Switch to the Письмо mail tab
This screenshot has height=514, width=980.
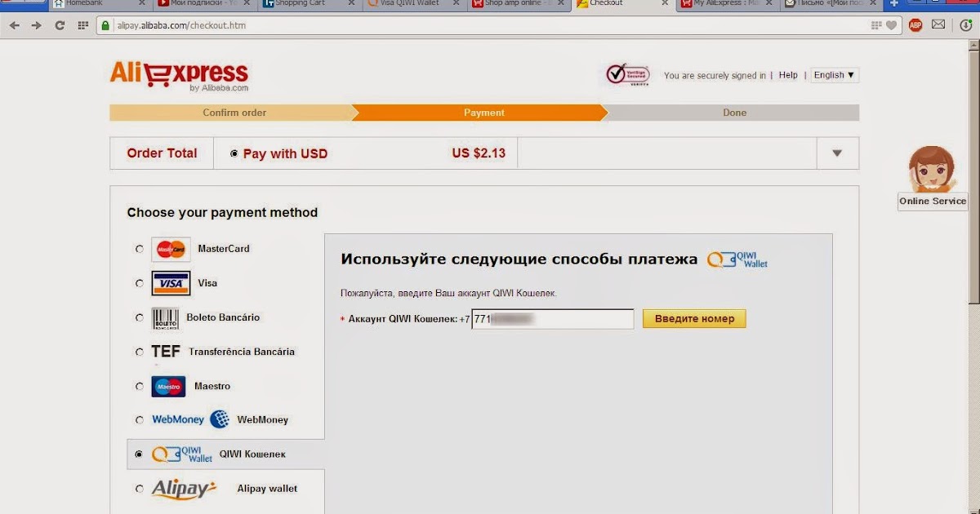coord(833,4)
